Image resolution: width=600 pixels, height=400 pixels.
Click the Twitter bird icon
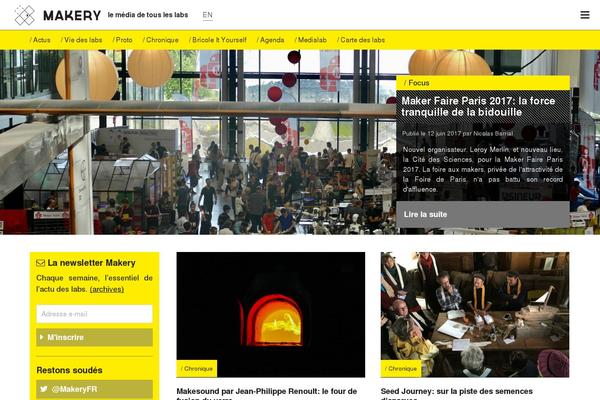click(44, 389)
